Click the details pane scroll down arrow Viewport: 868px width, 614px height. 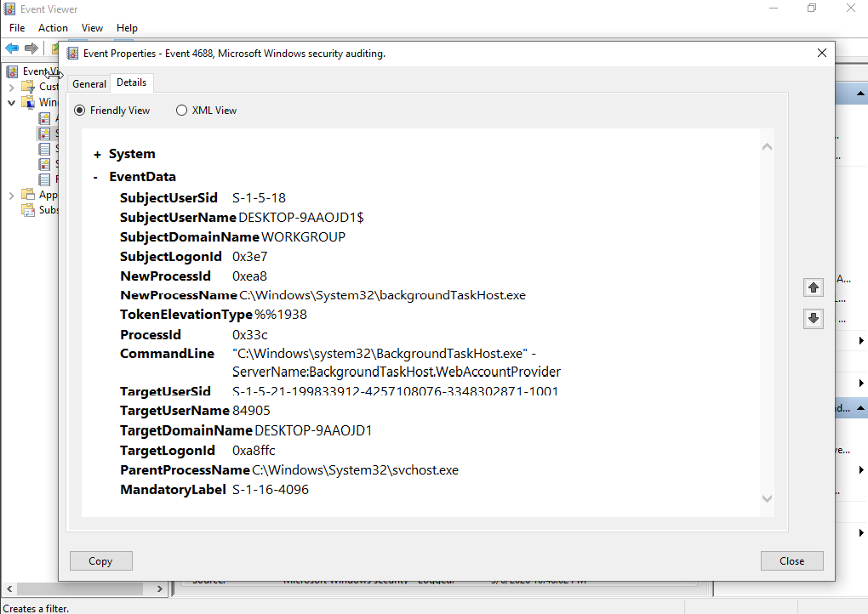[768, 498]
